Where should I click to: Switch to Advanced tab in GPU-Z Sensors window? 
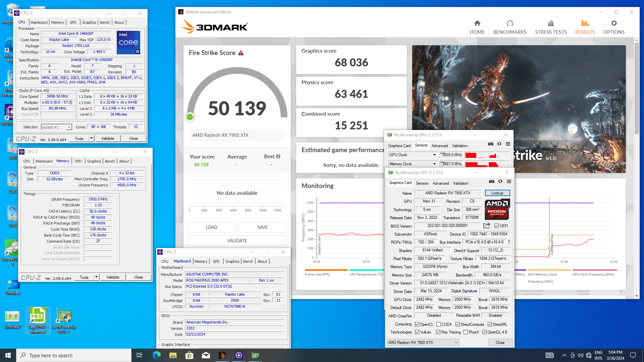click(x=439, y=146)
